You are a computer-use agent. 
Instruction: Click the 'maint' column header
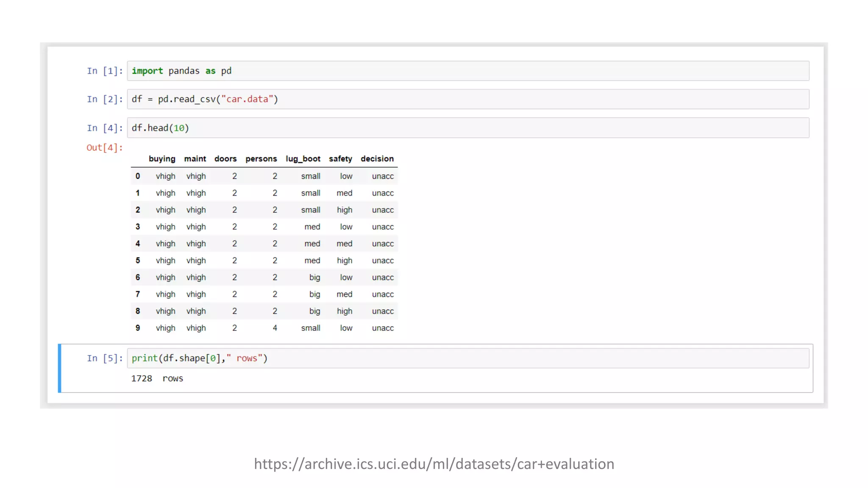tap(195, 159)
